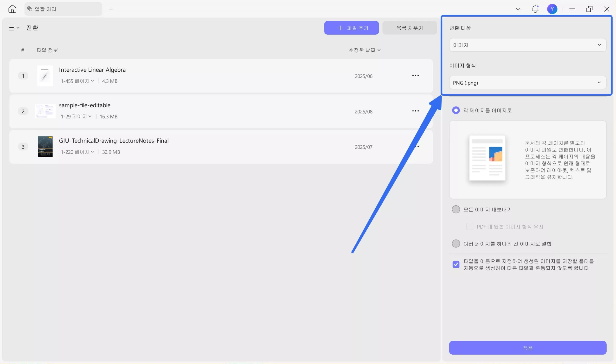Open the list menu icon beside 전환

click(x=14, y=28)
